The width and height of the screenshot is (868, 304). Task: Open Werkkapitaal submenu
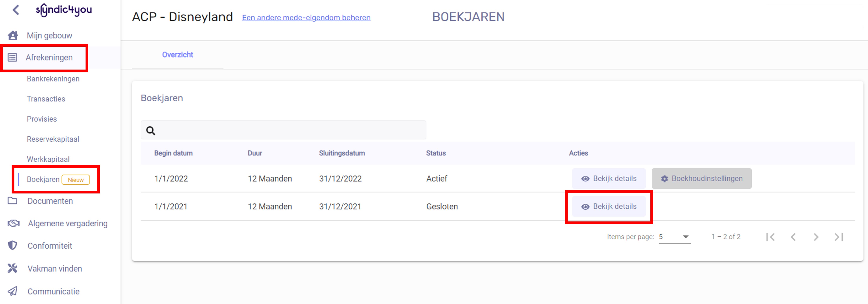[48, 159]
